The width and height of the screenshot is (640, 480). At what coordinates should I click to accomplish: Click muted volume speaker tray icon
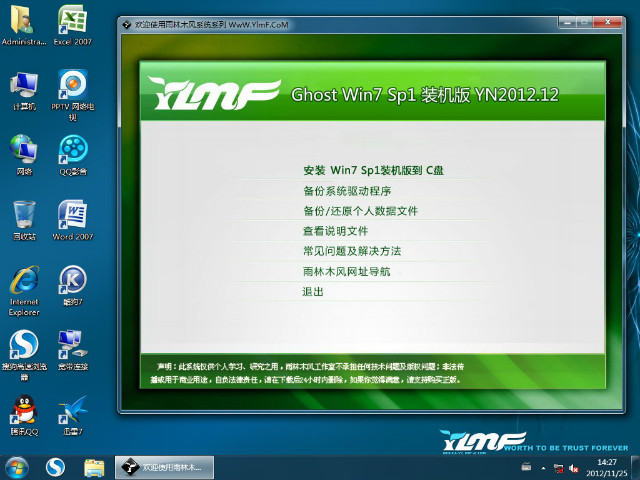pyautogui.click(x=573, y=468)
